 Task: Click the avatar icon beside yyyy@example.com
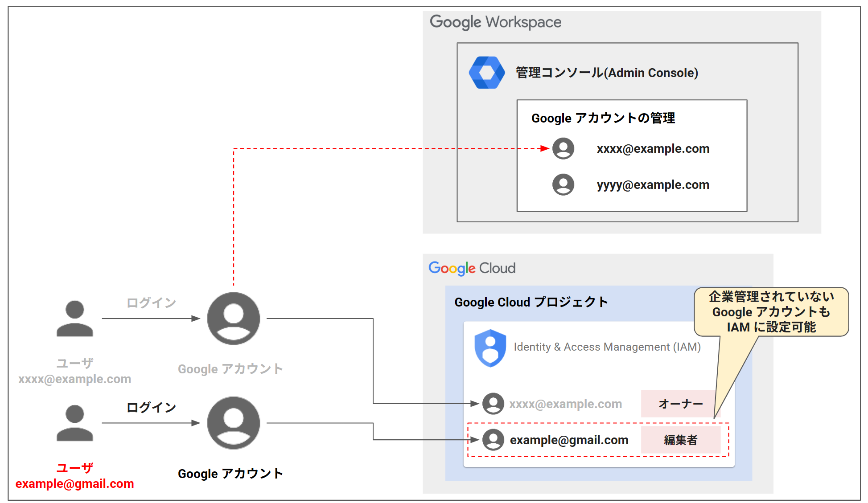click(563, 184)
